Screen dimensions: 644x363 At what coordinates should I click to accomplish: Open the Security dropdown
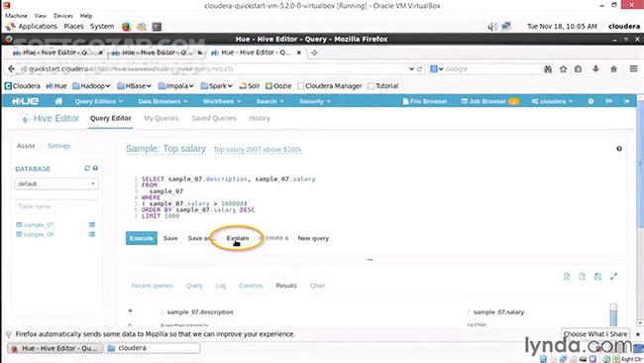tap(315, 101)
